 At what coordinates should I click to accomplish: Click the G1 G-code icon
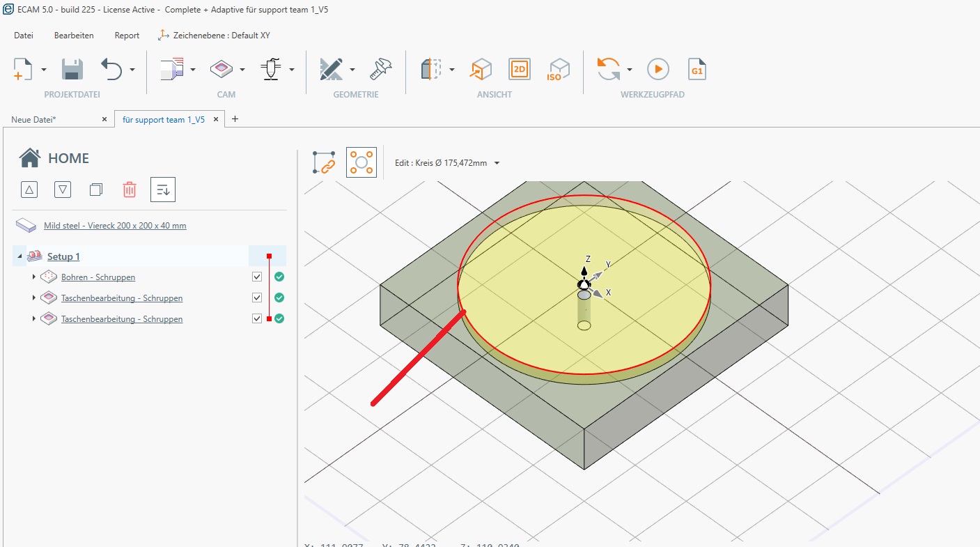(697, 69)
